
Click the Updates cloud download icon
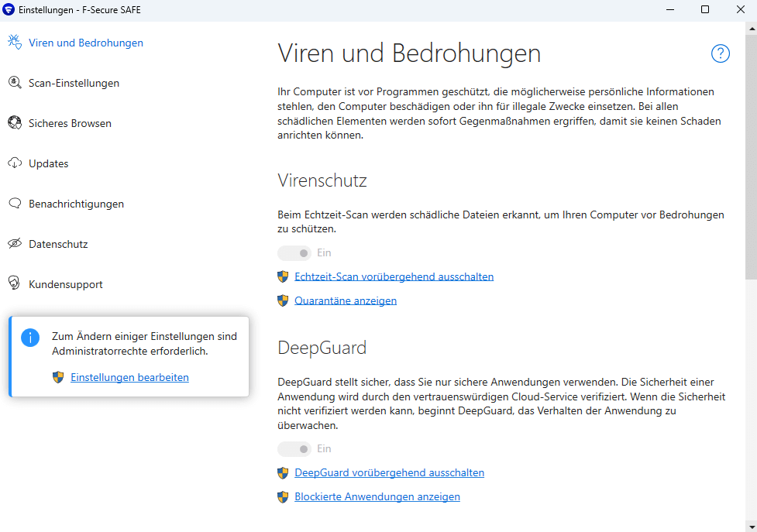point(15,163)
